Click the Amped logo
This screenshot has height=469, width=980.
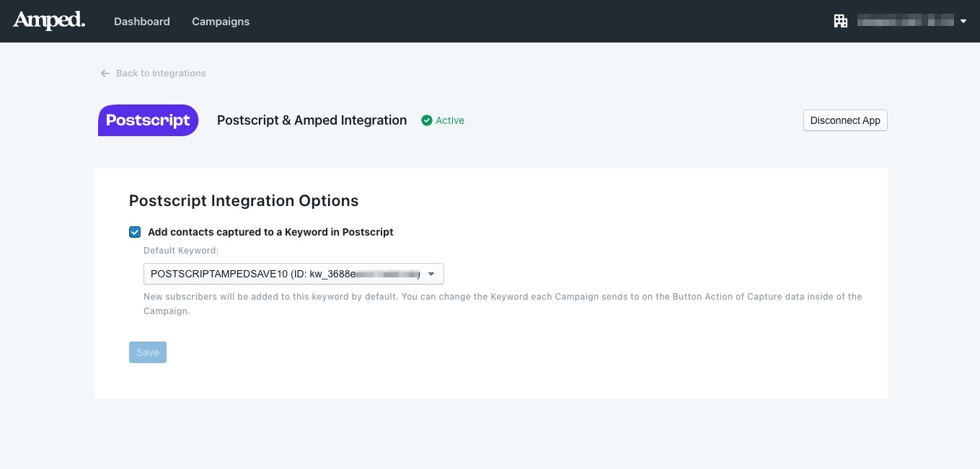point(49,20)
